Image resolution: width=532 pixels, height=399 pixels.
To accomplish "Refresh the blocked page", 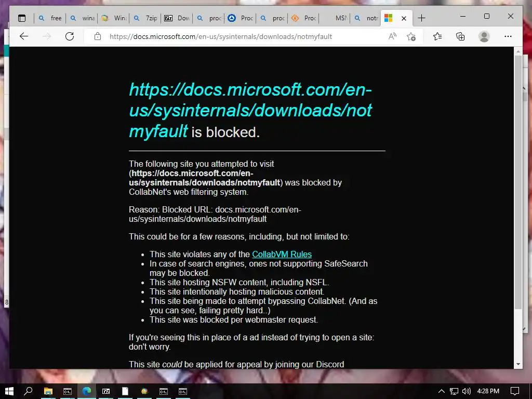I will click(70, 36).
